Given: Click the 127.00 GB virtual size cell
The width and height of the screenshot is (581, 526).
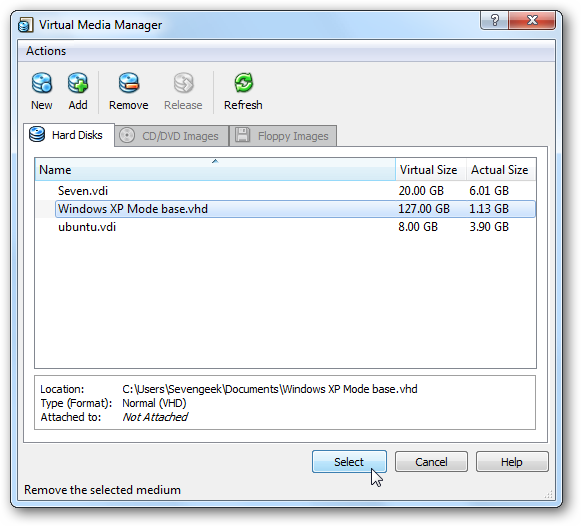Looking at the screenshot, I should coord(424,209).
